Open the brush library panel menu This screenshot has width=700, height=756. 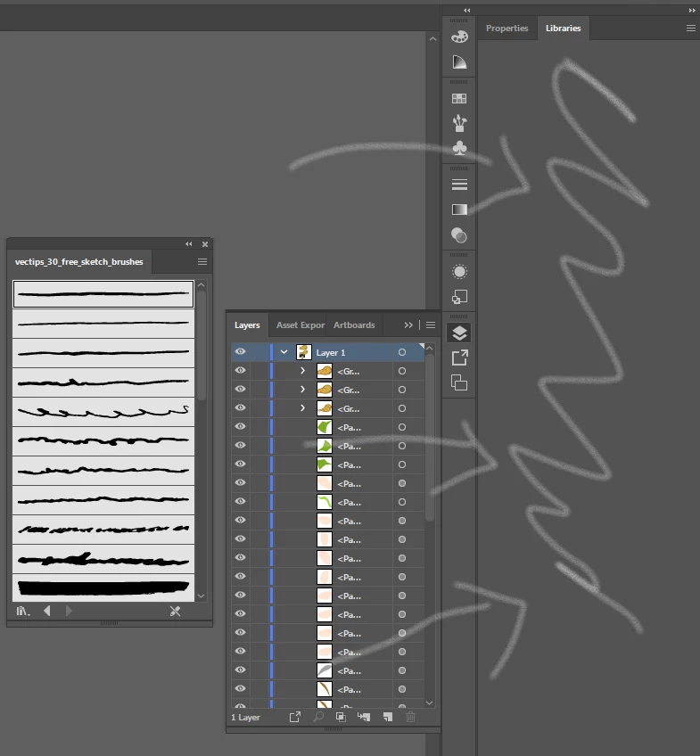(202, 262)
